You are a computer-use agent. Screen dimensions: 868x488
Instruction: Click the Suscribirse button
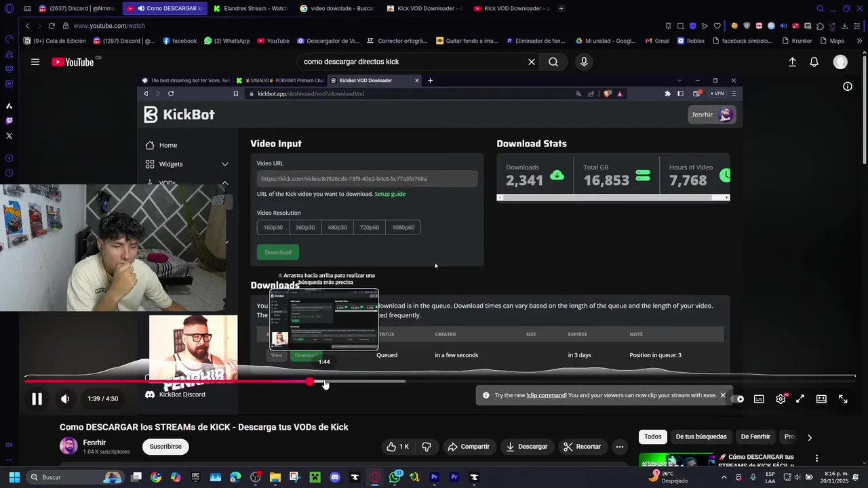tap(165, 447)
